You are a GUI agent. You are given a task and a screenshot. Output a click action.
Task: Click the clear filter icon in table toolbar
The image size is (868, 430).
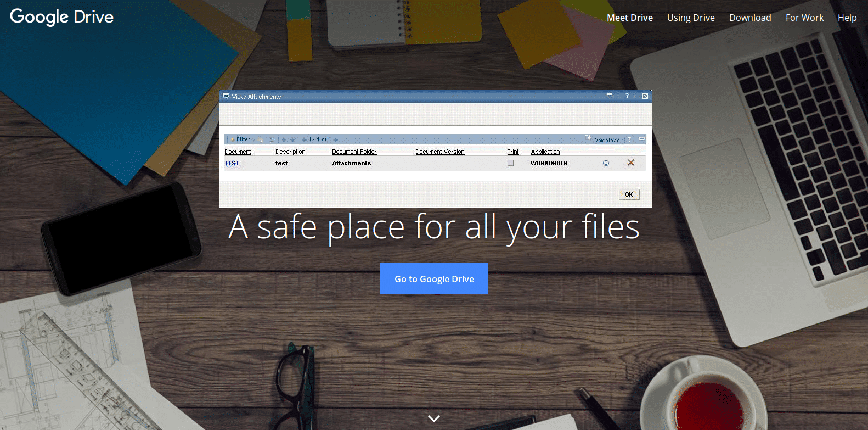[272, 139]
